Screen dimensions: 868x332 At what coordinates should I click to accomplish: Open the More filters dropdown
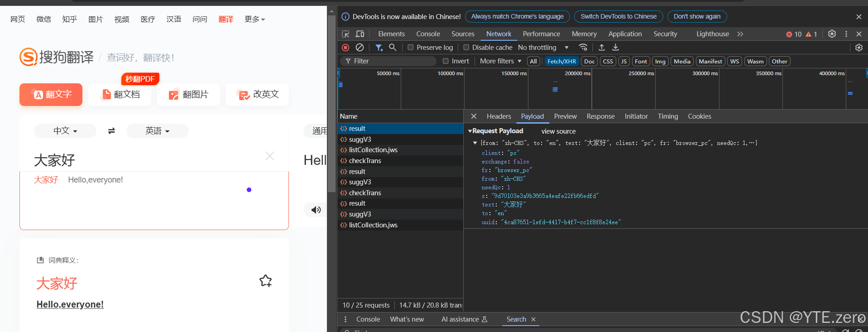pyautogui.click(x=501, y=61)
